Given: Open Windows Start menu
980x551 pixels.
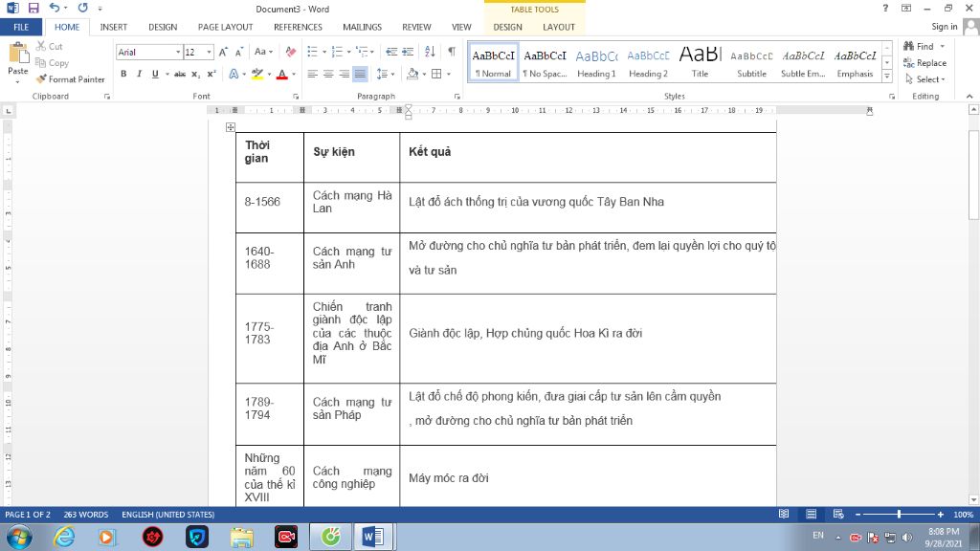Looking at the screenshot, I should (19, 537).
